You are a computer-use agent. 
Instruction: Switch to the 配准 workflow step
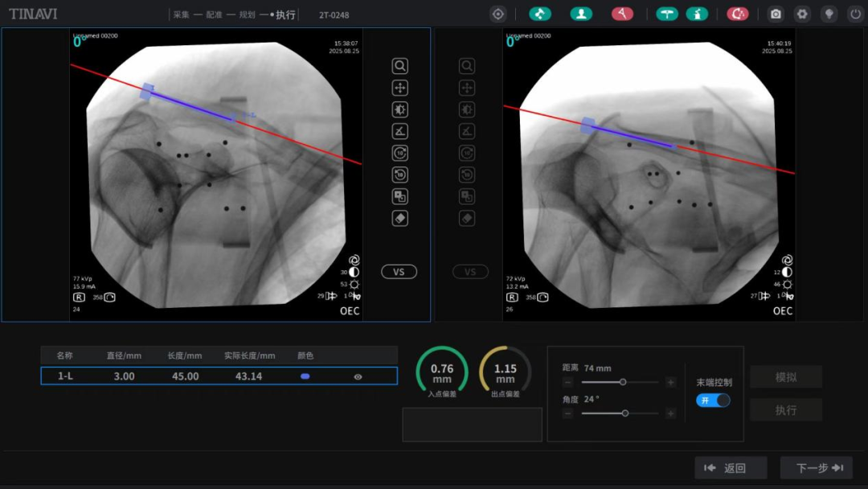click(x=214, y=14)
